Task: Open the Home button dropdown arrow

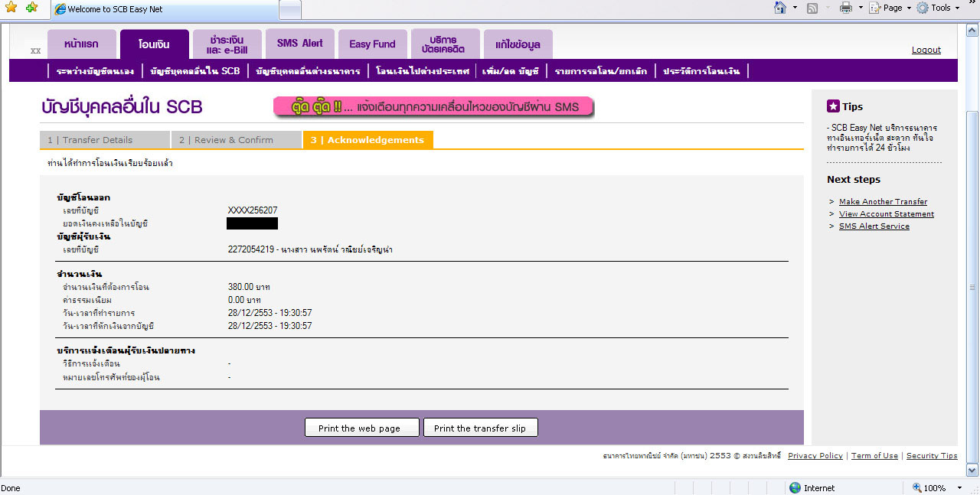Action: pyautogui.click(x=795, y=8)
